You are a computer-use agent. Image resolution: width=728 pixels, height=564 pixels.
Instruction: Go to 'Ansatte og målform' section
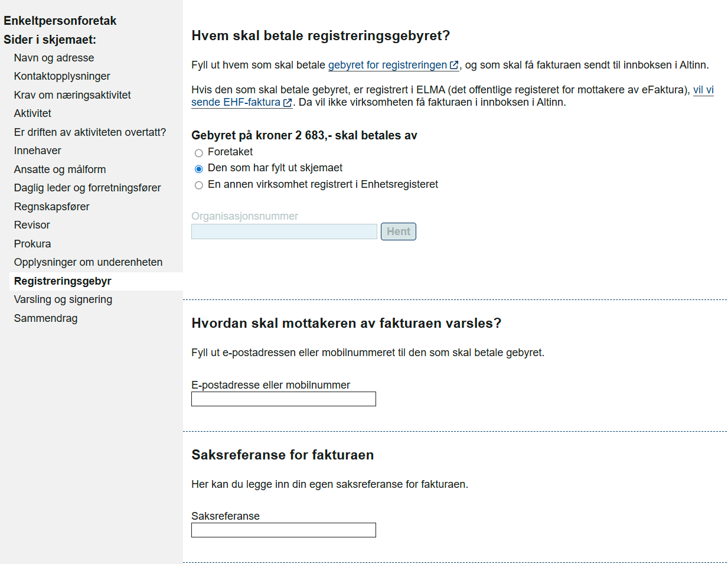60,169
